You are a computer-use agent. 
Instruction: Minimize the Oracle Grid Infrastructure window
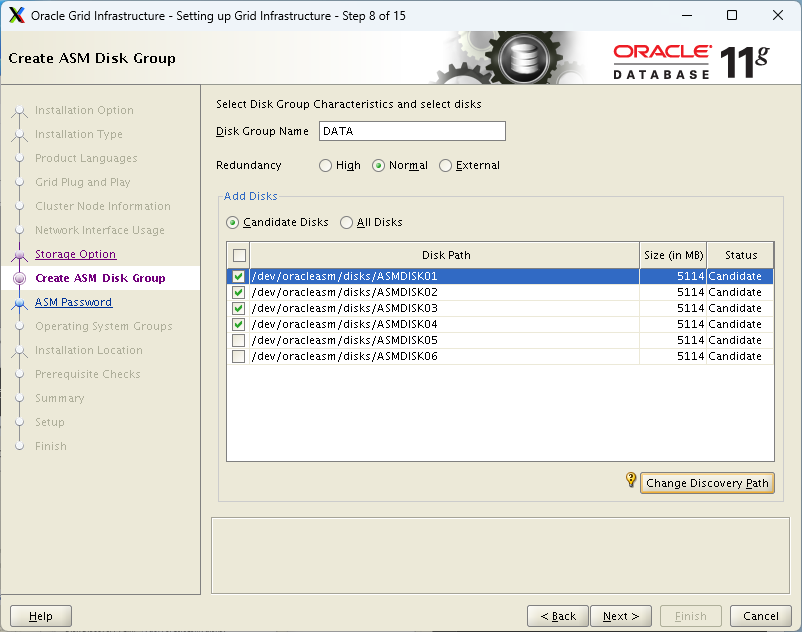[x=687, y=15]
